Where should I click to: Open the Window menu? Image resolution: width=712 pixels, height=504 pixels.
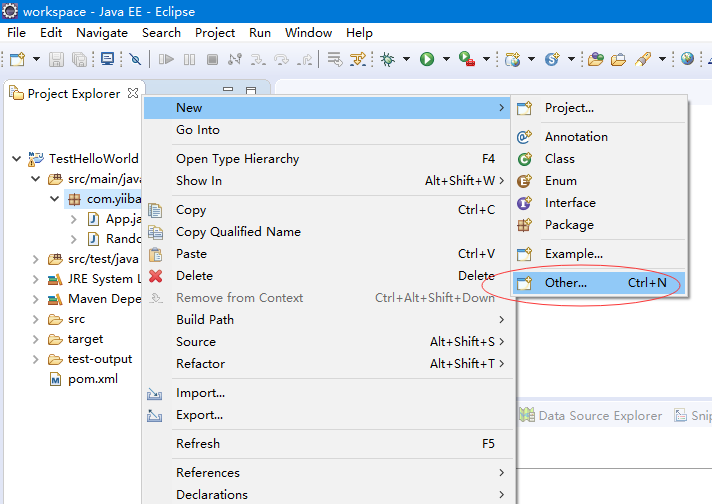tap(308, 33)
